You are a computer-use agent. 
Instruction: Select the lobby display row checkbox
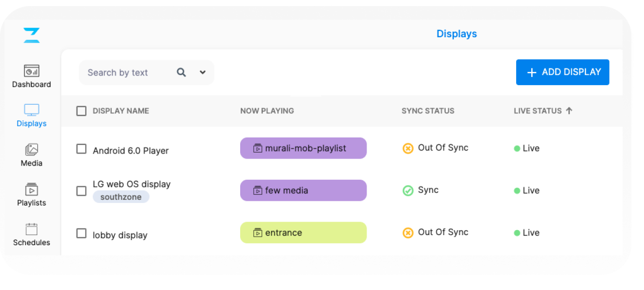(81, 233)
